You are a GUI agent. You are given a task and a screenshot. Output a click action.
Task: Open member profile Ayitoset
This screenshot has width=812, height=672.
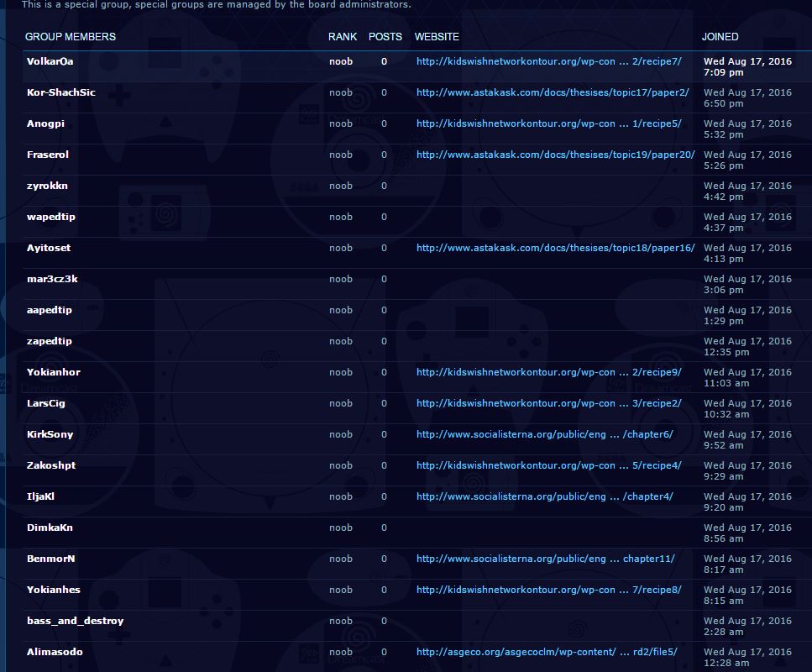[49, 248]
